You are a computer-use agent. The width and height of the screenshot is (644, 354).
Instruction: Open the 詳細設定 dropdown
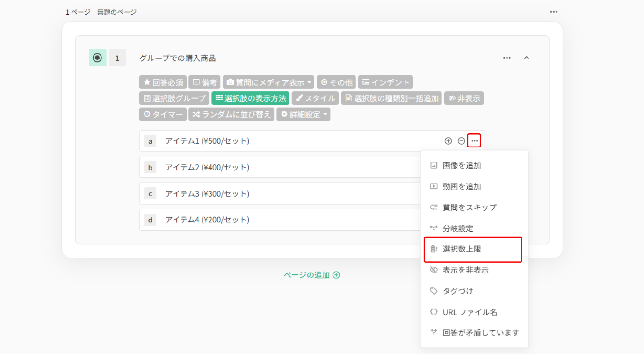tap(303, 114)
